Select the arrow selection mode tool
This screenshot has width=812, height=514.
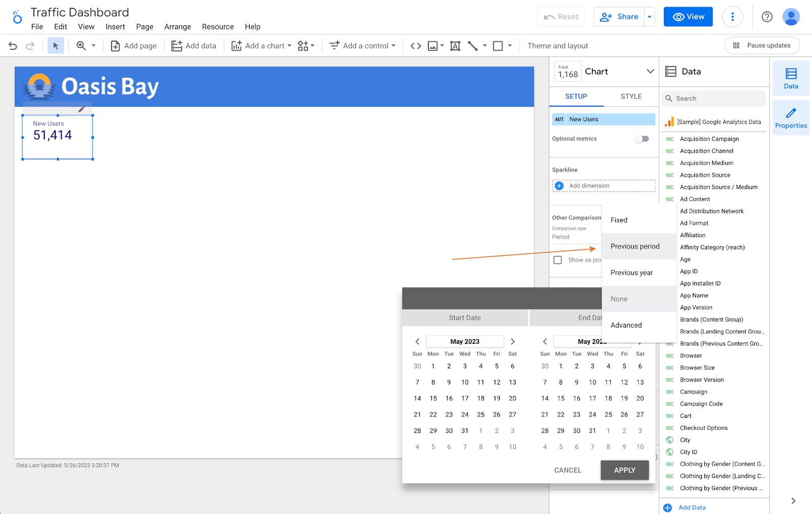coord(56,46)
